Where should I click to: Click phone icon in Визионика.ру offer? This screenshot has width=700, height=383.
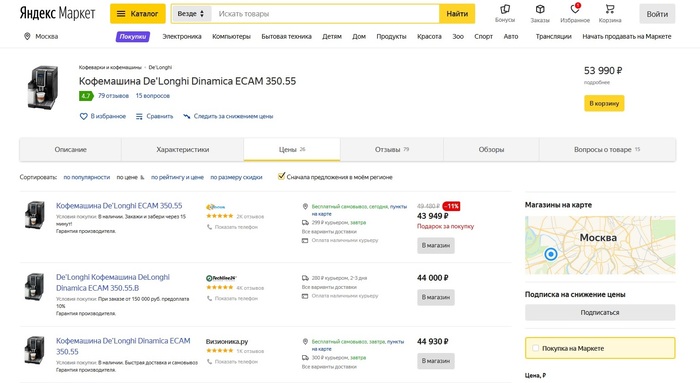(x=209, y=362)
